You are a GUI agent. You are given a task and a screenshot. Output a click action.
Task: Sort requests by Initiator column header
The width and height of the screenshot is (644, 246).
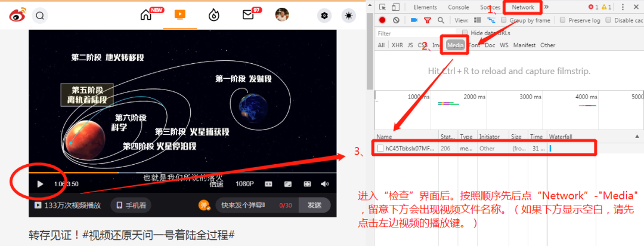point(493,136)
